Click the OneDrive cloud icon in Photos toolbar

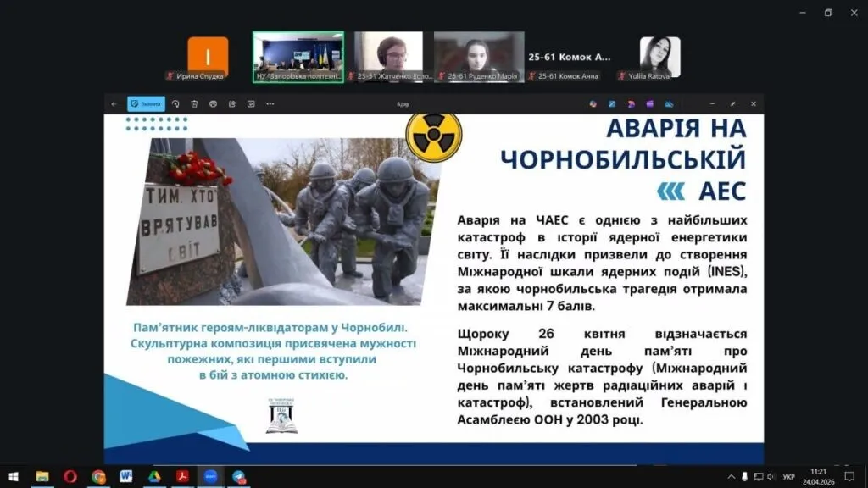[x=669, y=104]
